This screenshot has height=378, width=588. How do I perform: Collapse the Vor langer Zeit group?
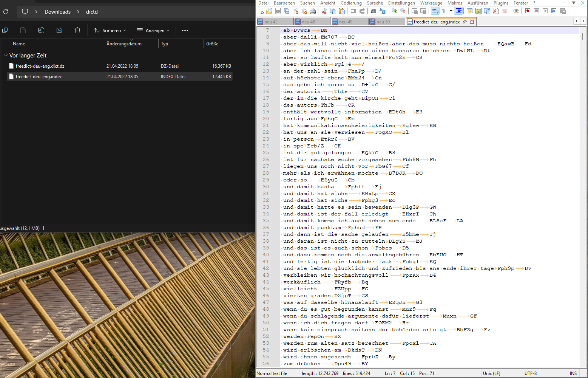(x=6, y=56)
